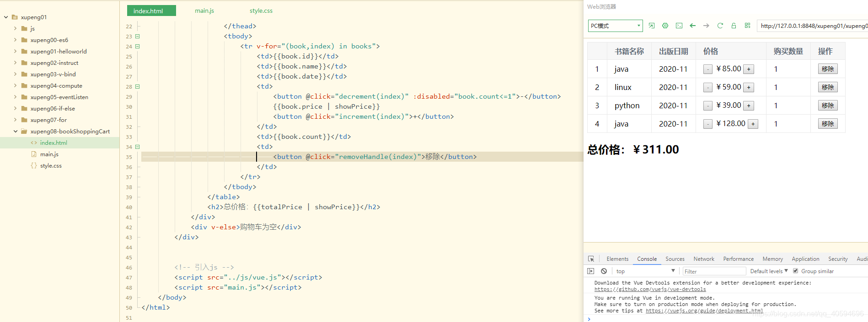Open the vuejs.org deployment guide link

point(704,311)
